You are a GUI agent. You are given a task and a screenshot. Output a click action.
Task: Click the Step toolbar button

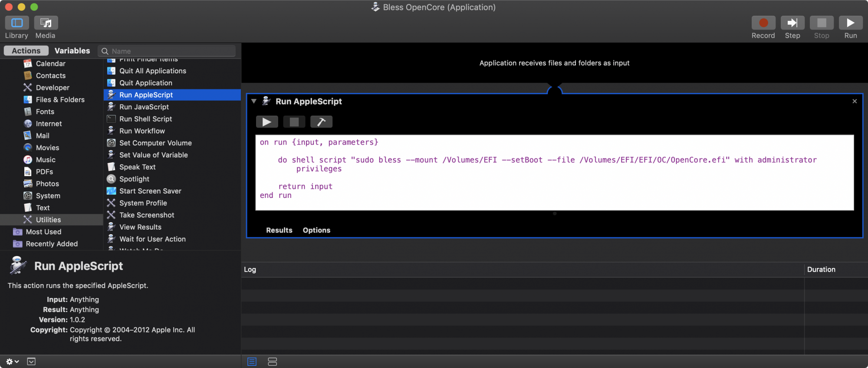[x=792, y=23]
